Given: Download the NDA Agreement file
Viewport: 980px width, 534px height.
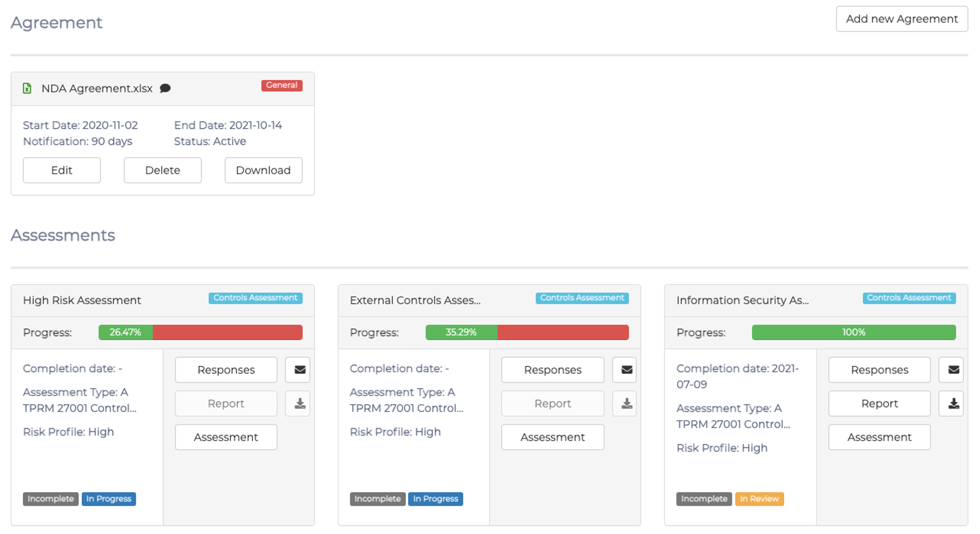Looking at the screenshot, I should 263,170.
